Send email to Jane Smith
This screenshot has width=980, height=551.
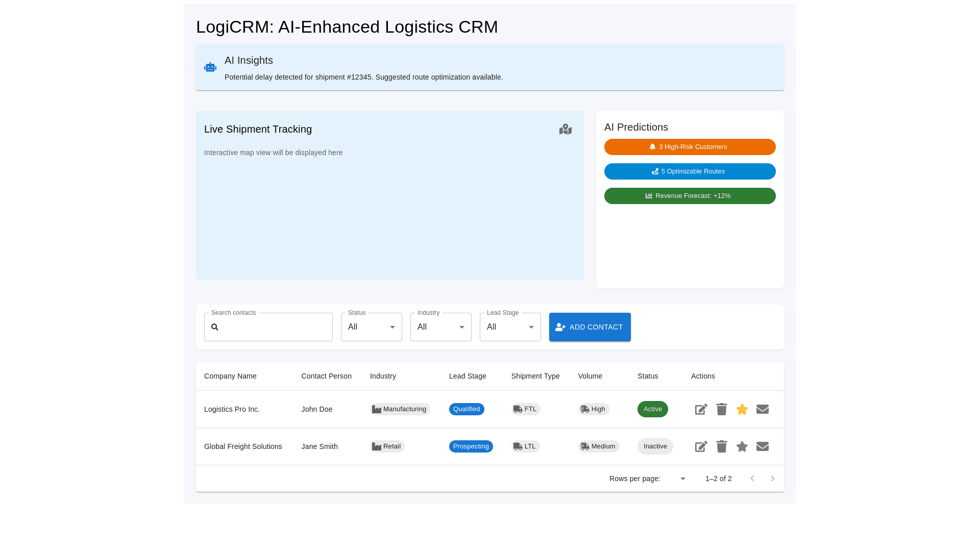click(762, 446)
